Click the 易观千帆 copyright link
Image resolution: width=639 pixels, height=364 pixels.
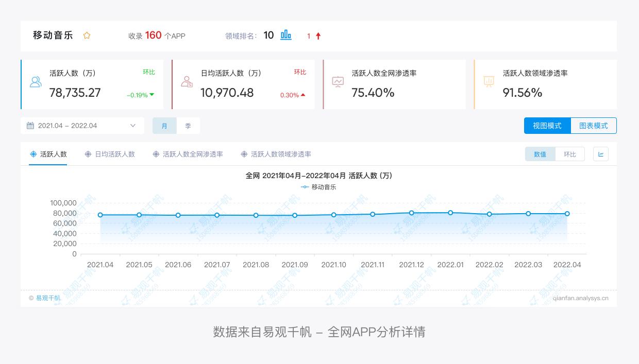tap(48, 298)
